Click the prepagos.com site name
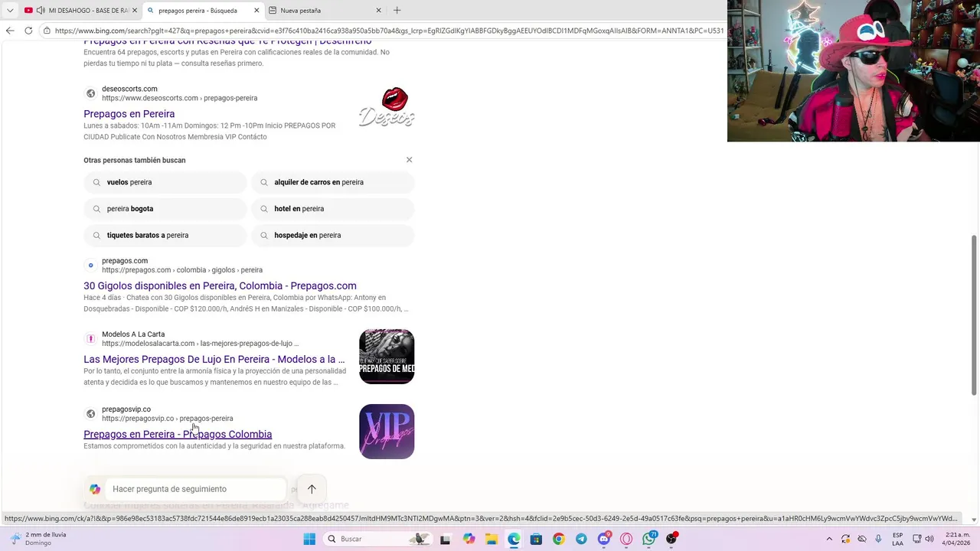Viewport: 980px width, 551px height. (125, 261)
